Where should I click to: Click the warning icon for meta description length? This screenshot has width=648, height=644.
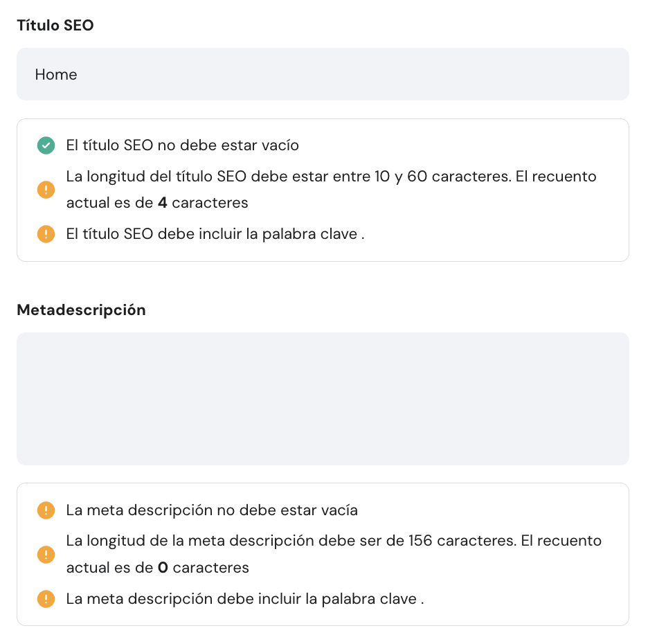click(46, 554)
